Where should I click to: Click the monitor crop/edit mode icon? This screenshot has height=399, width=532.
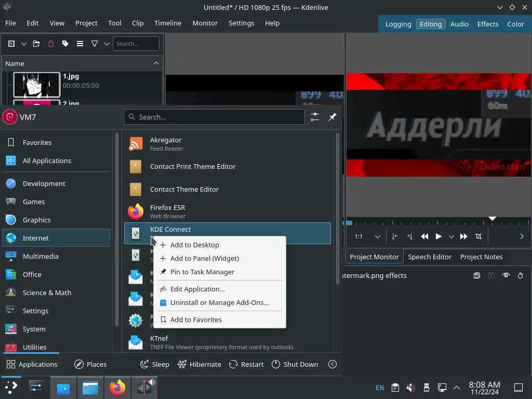478,236
